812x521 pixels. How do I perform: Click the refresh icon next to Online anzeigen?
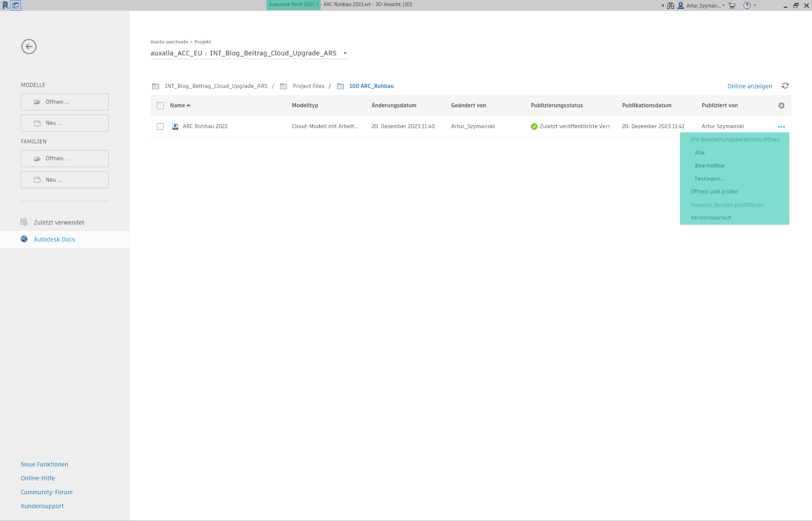point(785,86)
